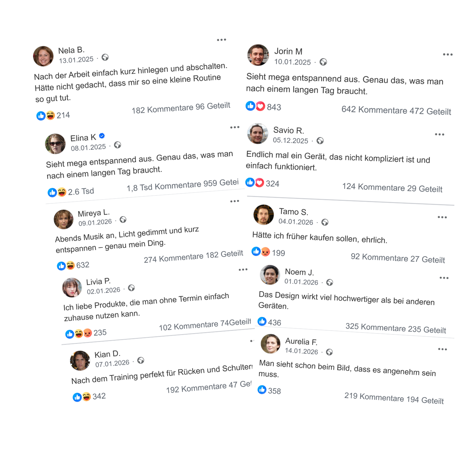Viewport: 476px width, 476px height.
Task: Click the globe privacy icon on Nela B.'s post
Action: 105,57
